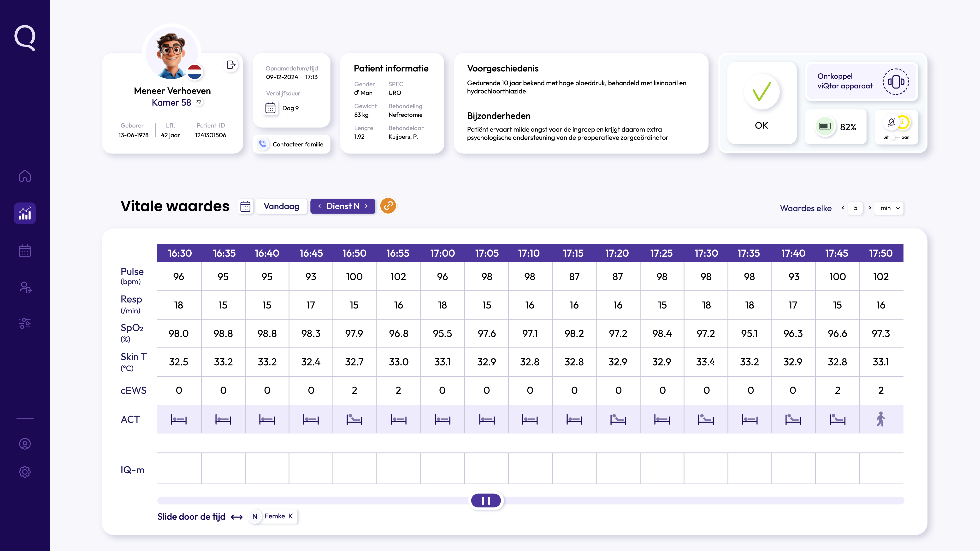980x551 pixels.
Task: Open settings gear in sidebar
Action: point(25,472)
